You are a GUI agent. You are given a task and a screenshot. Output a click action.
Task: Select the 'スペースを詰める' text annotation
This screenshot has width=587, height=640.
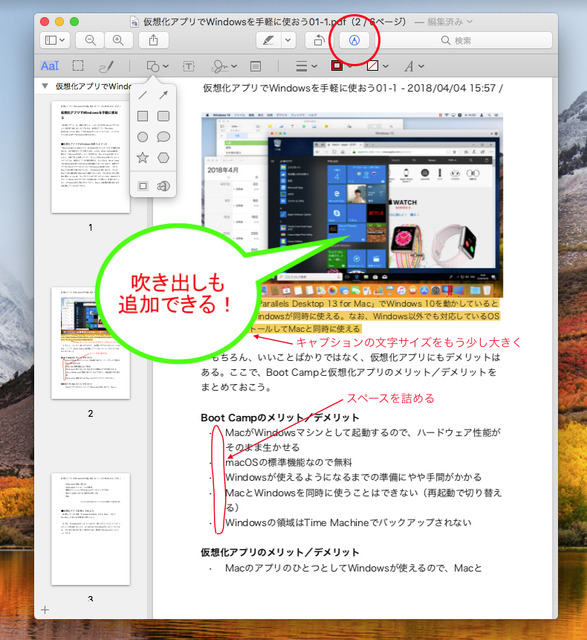click(391, 398)
